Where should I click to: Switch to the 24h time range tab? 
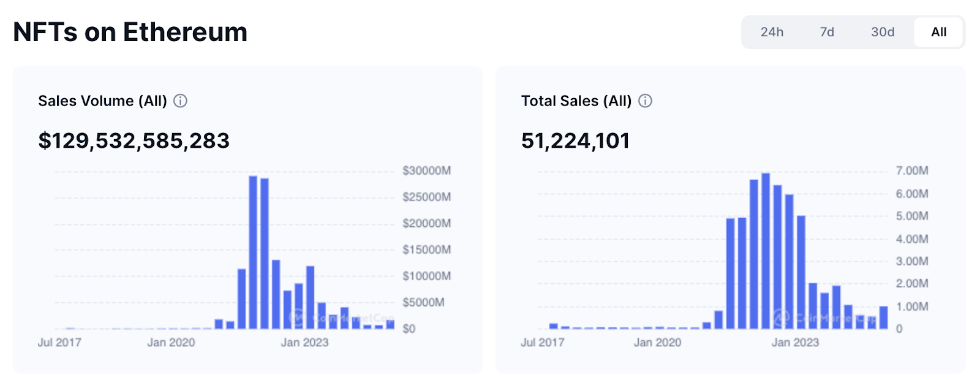772,32
